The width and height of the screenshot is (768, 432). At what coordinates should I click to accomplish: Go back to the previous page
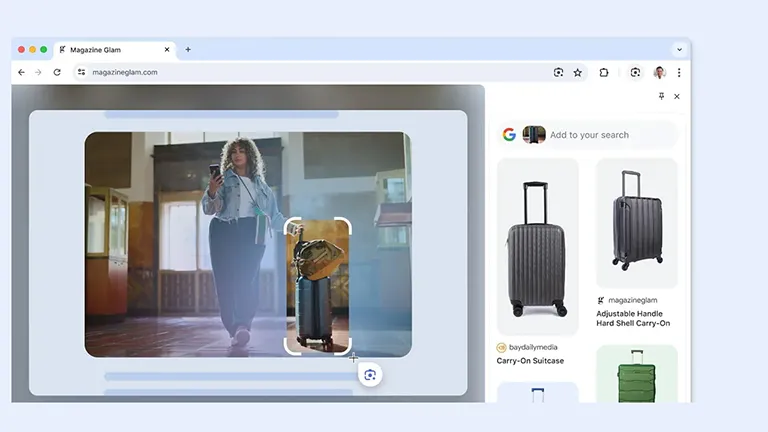click(x=21, y=72)
